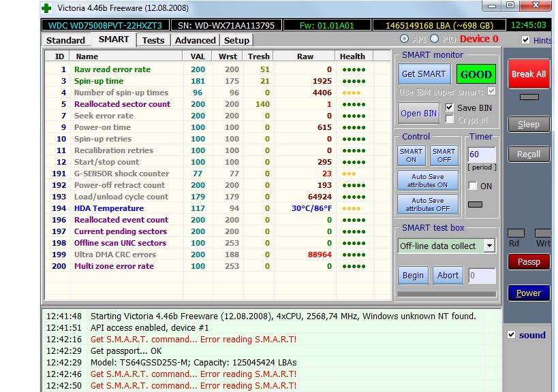The width and height of the screenshot is (558, 392).
Task: Toggle the Save BIN checkbox
Action: click(x=450, y=108)
